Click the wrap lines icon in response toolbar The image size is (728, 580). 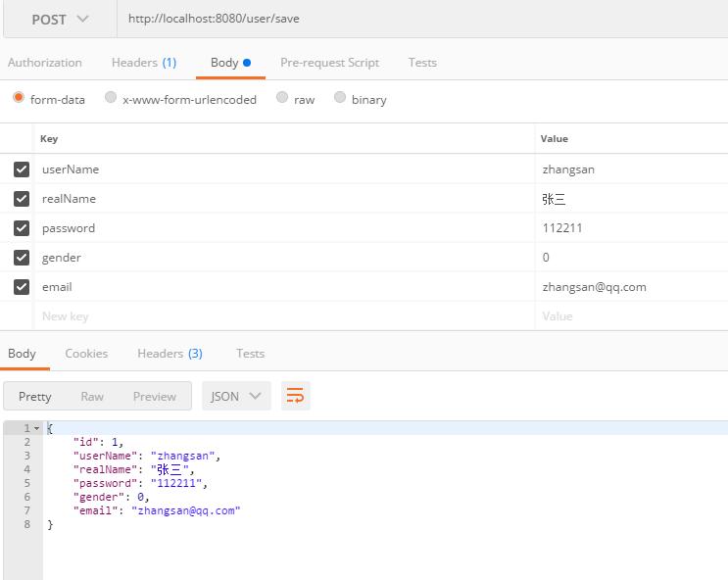(295, 396)
